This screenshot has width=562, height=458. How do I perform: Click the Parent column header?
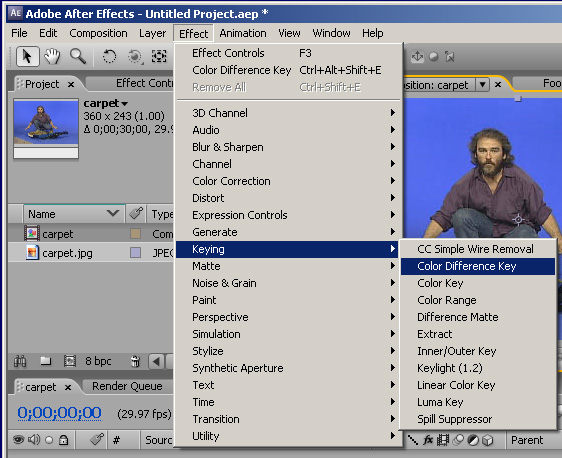pyautogui.click(x=527, y=440)
